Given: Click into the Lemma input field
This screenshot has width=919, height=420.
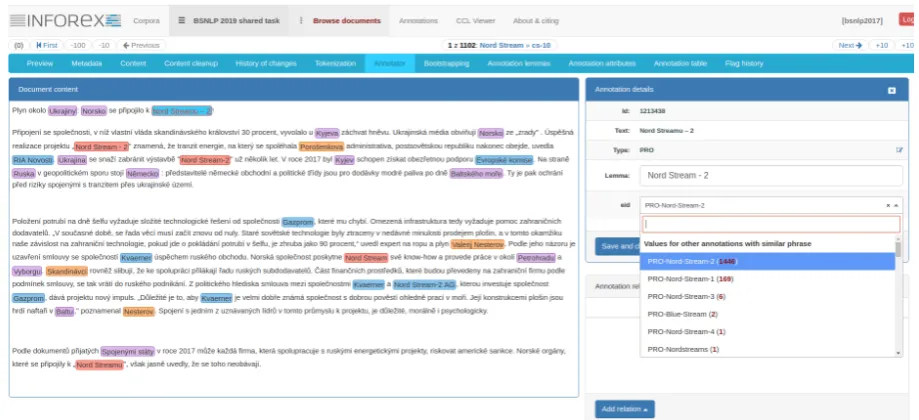Looking at the screenshot, I should tap(771, 175).
